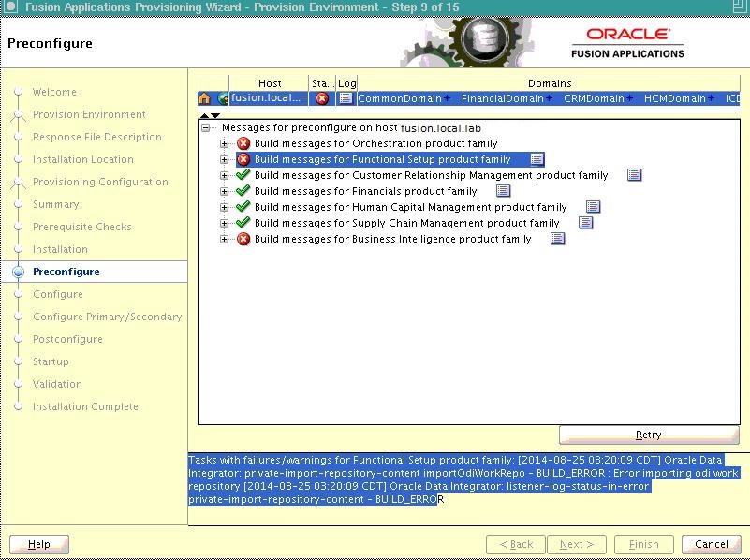Cancel the provisioning wizard
750x560 pixels.
[x=712, y=544]
